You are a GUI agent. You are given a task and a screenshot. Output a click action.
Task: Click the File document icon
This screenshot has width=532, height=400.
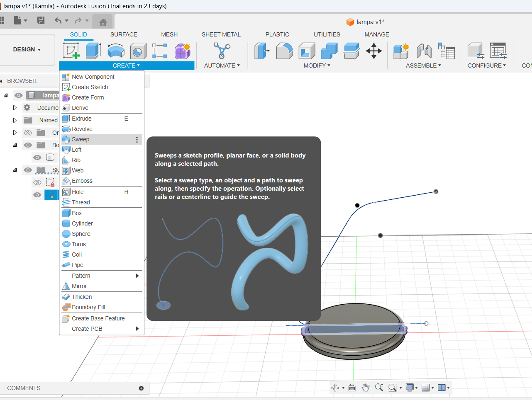[x=17, y=20]
